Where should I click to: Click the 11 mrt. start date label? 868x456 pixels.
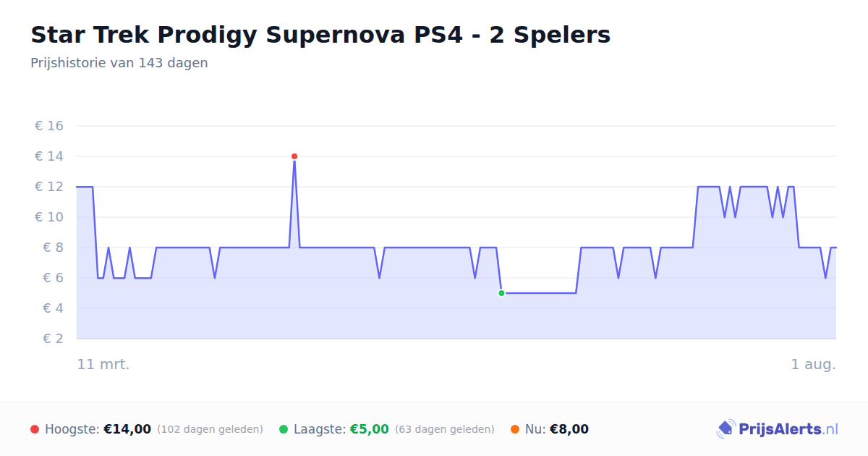coord(103,364)
